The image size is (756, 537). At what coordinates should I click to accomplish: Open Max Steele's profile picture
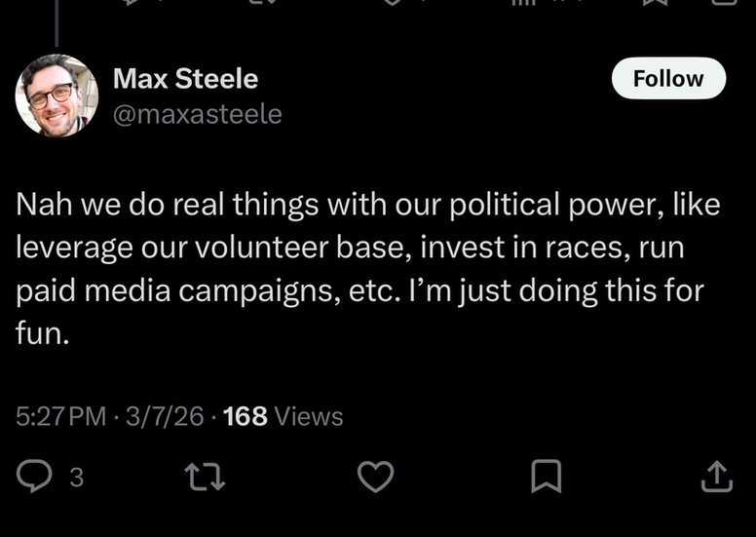tap(57, 96)
